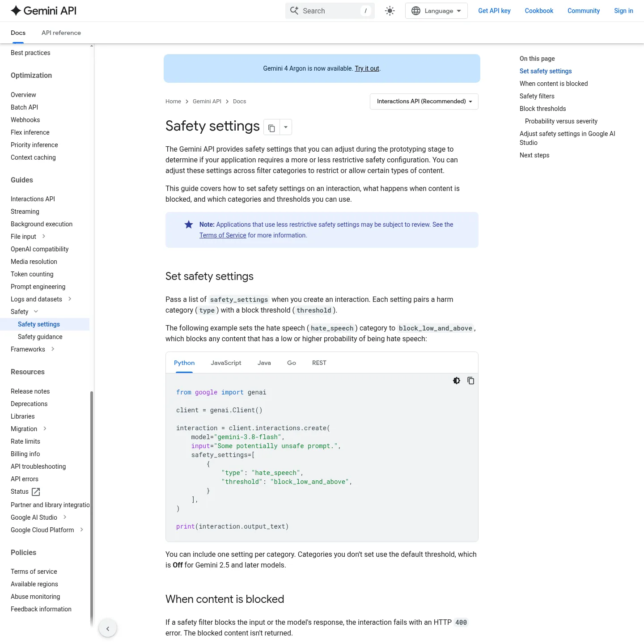Open Batch API in sidebar

(24, 107)
